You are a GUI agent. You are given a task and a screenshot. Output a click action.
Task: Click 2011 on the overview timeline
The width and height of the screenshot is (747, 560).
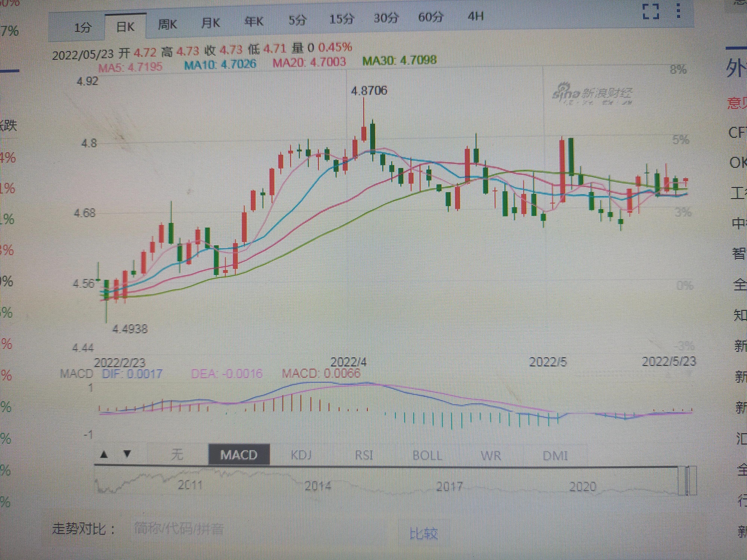[x=190, y=485]
